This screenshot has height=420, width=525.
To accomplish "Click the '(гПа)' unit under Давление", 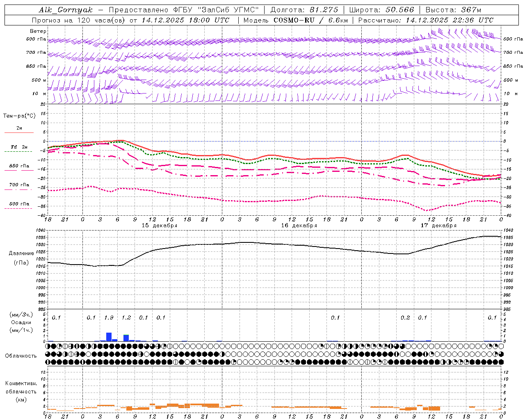I will [21, 263].
